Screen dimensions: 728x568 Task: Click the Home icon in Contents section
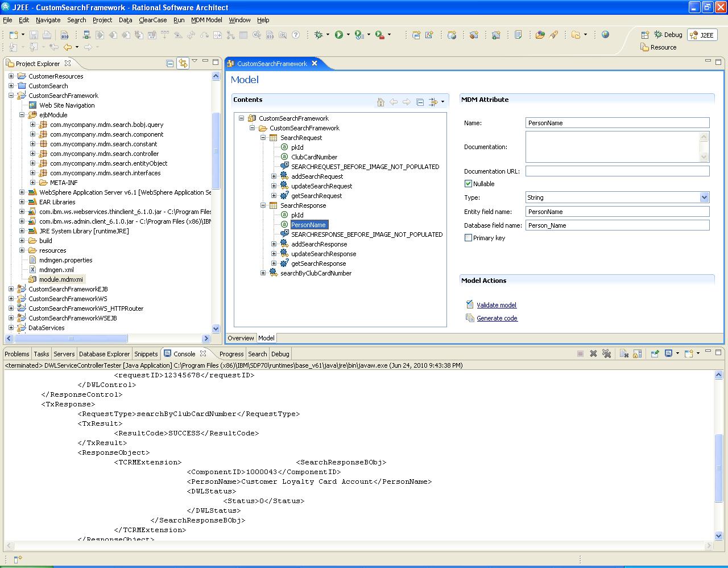380,102
